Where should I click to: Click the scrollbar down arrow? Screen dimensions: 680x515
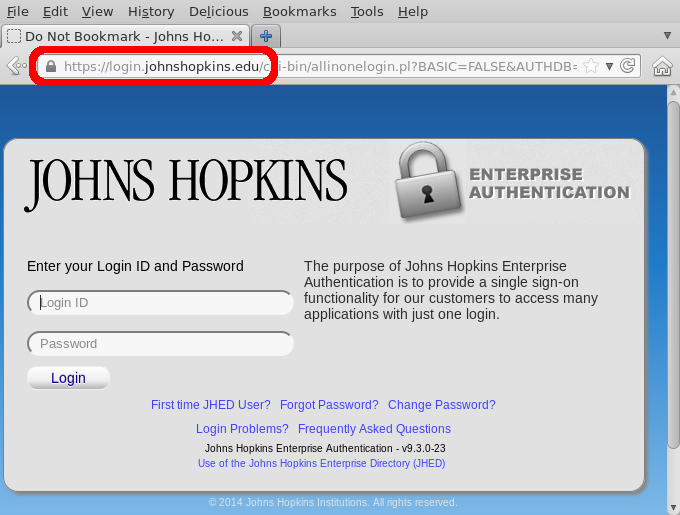point(673,507)
